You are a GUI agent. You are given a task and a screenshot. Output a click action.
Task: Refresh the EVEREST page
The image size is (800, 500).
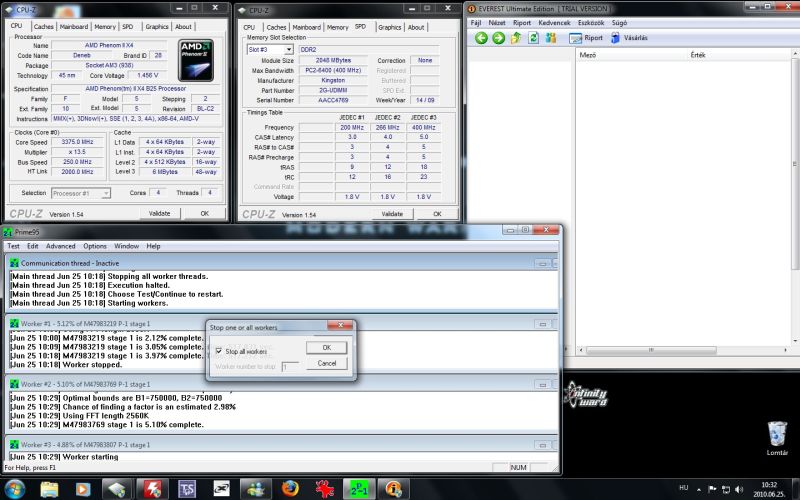[533, 38]
